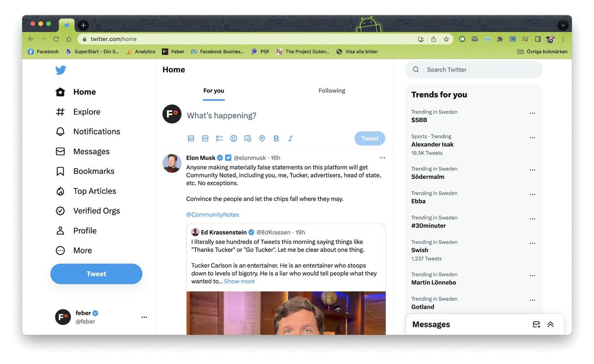
Task: Open feber account switcher menu
Action: coord(144,317)
